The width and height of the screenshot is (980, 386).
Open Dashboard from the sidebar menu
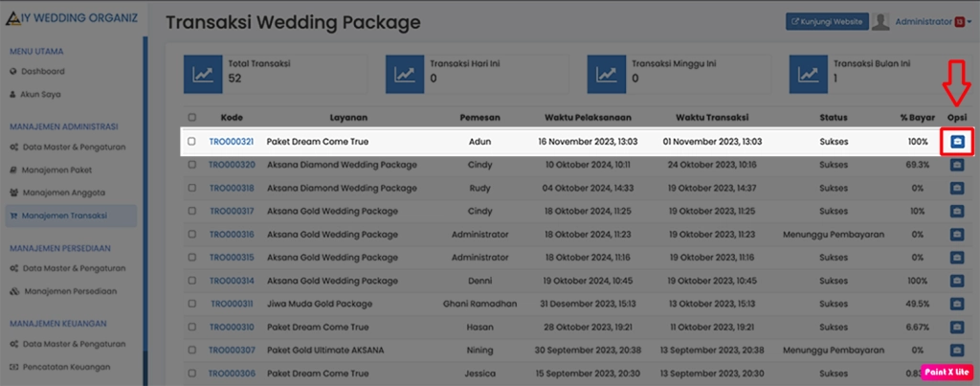coord(42,71)
